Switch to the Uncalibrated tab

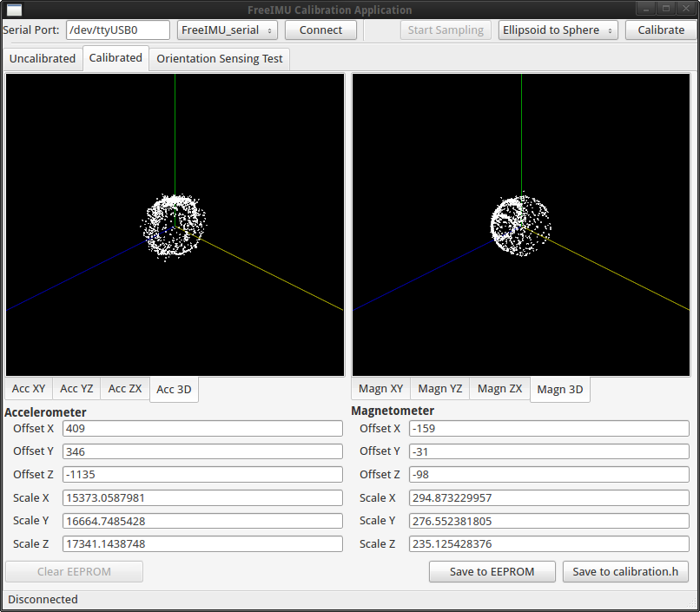(43, 59)
